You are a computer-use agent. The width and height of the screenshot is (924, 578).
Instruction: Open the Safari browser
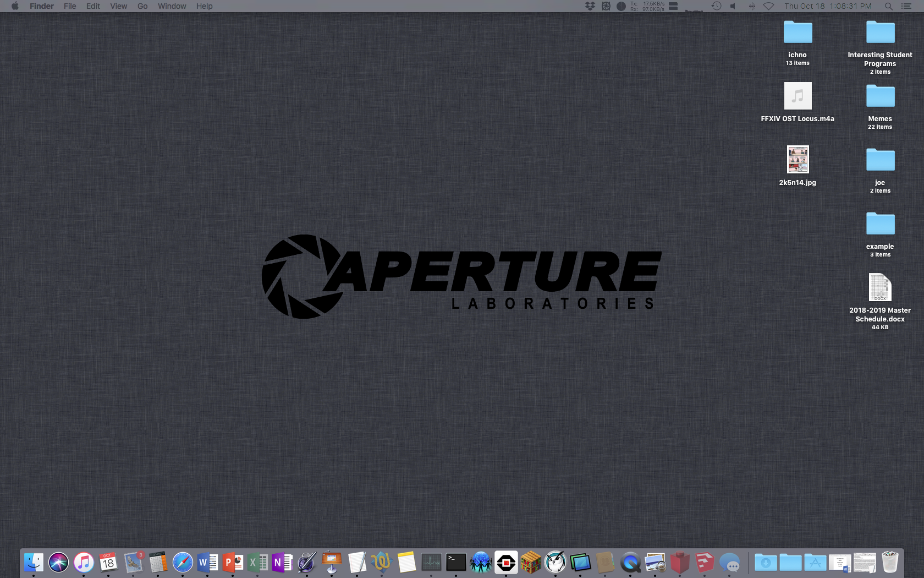pos(183,563)
